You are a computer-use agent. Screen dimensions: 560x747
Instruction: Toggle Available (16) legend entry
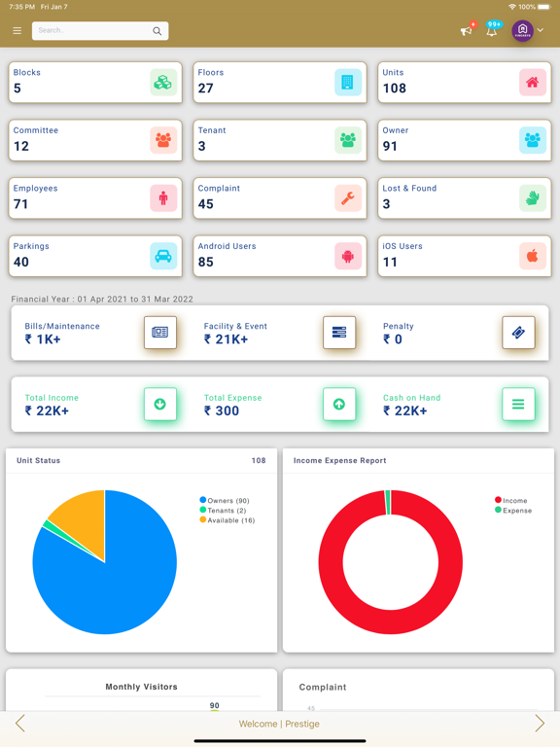click(x=227, y=520)
